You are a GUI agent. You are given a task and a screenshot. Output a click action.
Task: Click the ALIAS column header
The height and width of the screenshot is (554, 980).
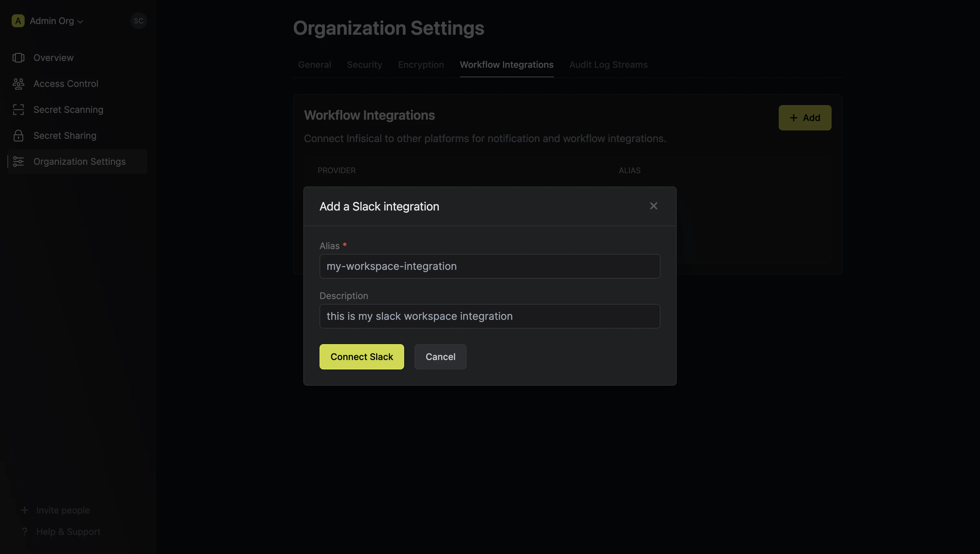pyautogui.click(x=629, y=171)
